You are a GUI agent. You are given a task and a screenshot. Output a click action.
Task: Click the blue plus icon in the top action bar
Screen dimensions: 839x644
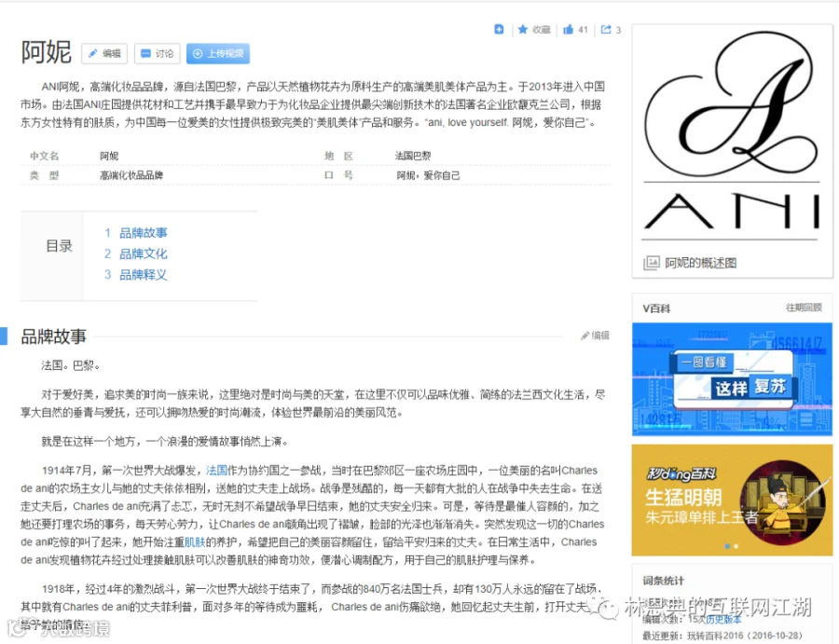tap(499, 30)
